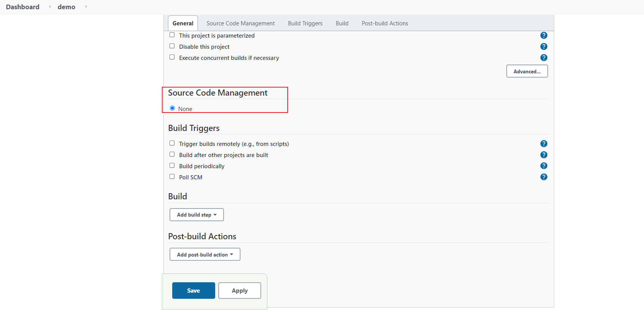This screenshot has width=644, height=313.
Task: Click the blue 'Save' button
Action: [x=193, y=291]
